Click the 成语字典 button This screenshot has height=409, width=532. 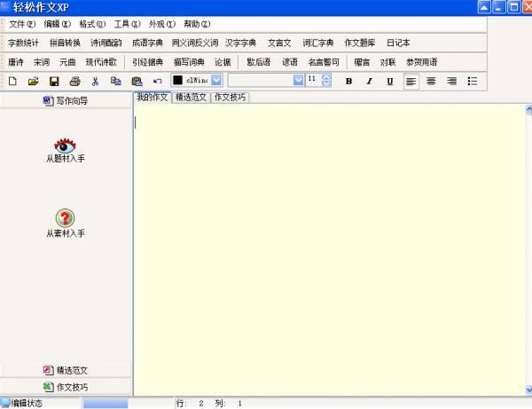pos(147,43)
